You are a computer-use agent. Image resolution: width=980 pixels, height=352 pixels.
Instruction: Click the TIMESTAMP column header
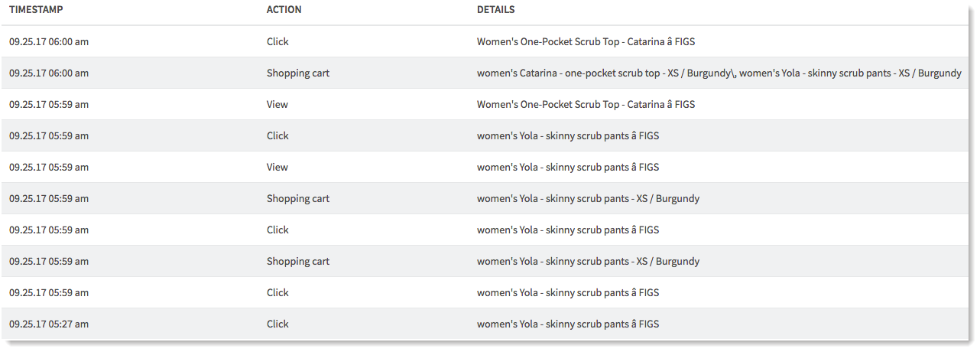click(36, 10)
